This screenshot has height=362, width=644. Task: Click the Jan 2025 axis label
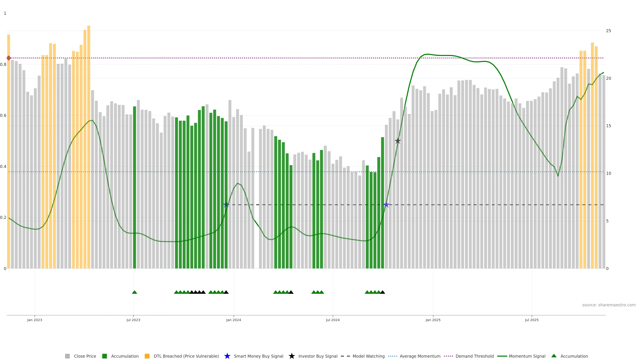click(433, 320)
